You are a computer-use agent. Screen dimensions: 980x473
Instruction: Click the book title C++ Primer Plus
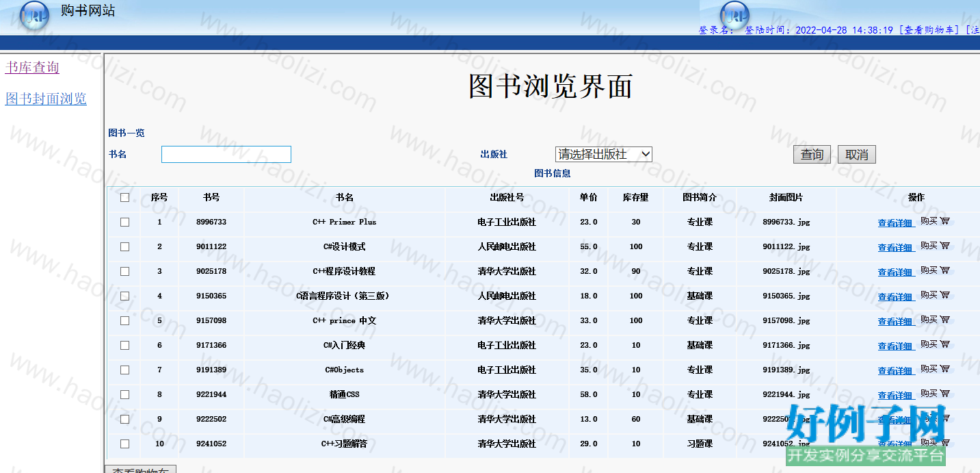point(345,222)
